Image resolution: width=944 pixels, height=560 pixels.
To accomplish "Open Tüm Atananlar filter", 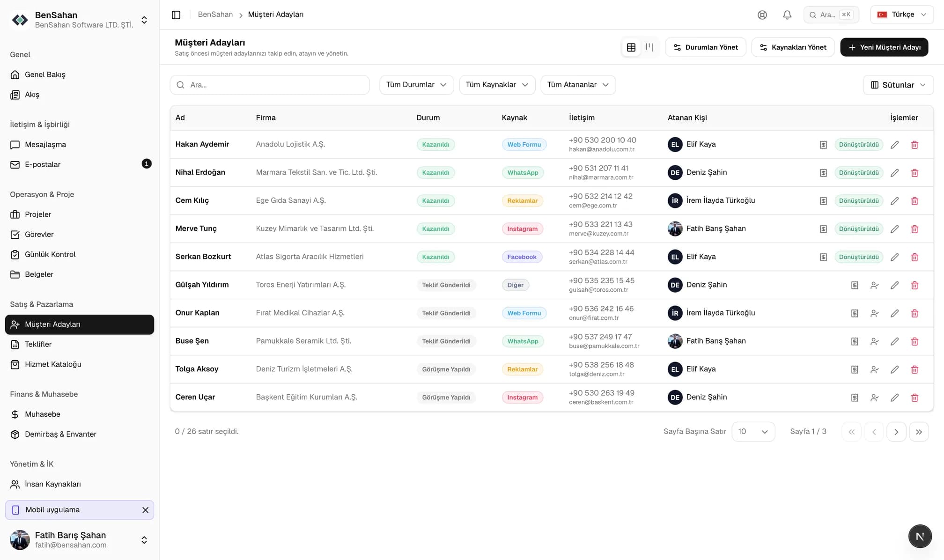I will [578, 85].
